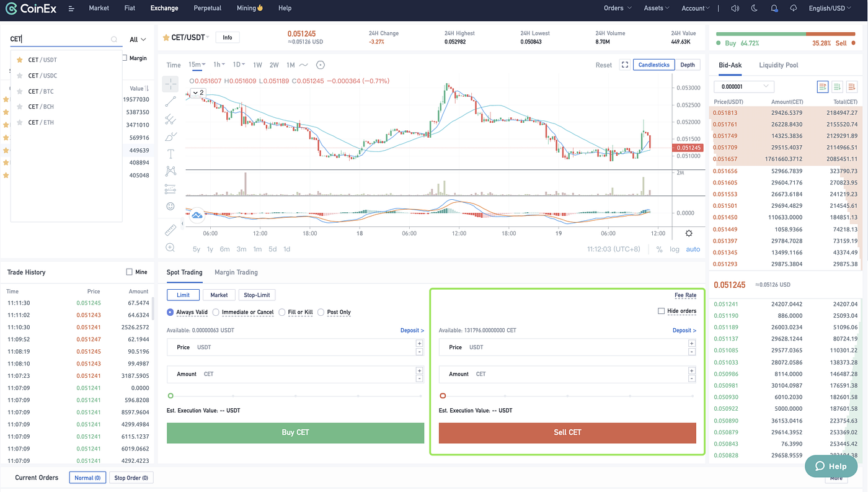The width and height of the screenshot is (868, 492).
Task: Click the cloud publish icon on chart
Action: coord(197,215)
